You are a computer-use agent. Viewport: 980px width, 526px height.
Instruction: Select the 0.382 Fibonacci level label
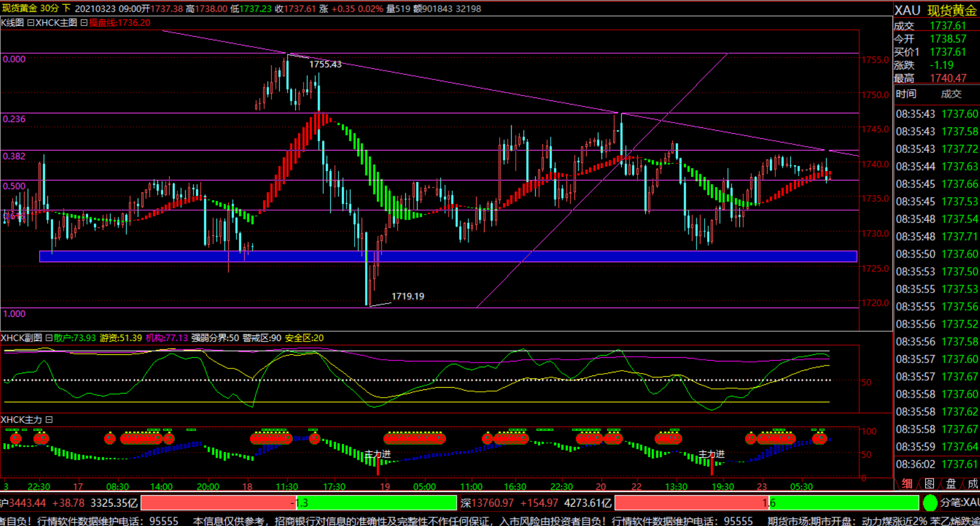(x=14, y=156)
